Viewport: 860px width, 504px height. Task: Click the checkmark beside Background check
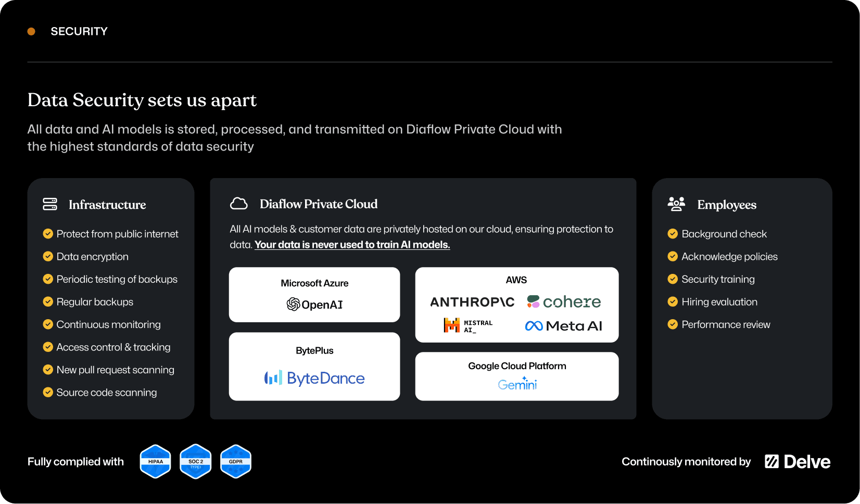coord(673,234)
